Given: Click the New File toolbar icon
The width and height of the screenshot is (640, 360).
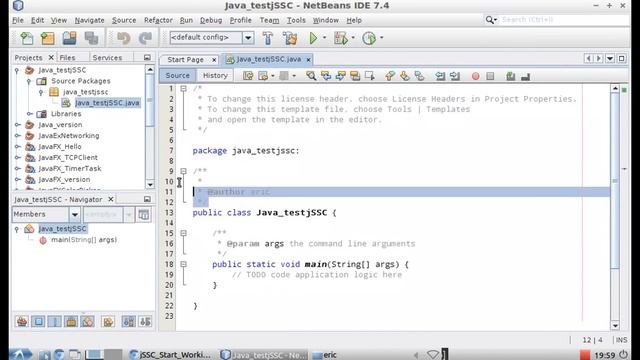Looking at the screenshot, I should click(27, 38).
